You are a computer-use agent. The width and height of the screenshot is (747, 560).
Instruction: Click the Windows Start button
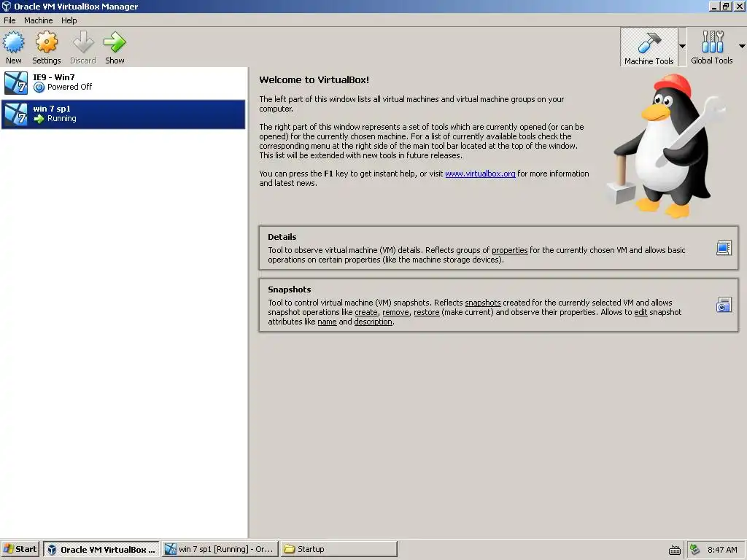[x=20, y=549]
